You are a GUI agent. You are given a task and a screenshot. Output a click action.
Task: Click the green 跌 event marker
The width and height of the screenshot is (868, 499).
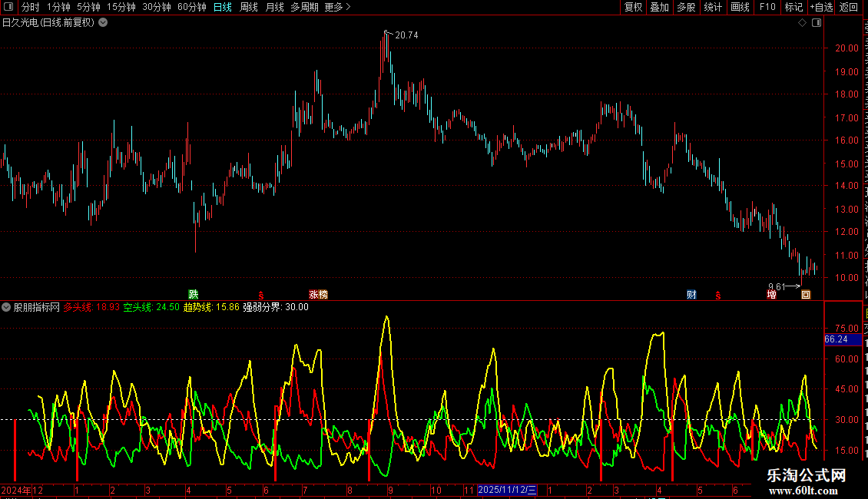point(194,294)
